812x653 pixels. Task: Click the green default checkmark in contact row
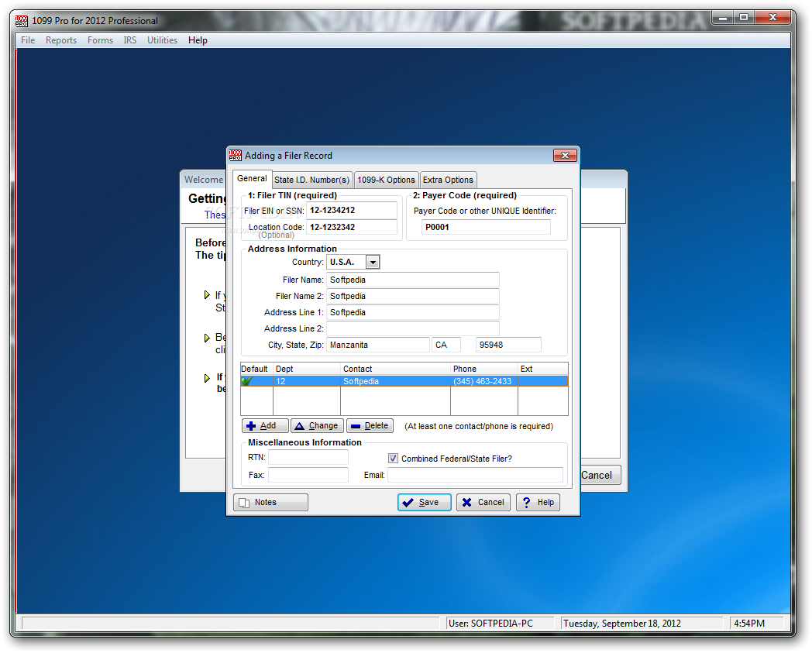(x=247, y=381)
